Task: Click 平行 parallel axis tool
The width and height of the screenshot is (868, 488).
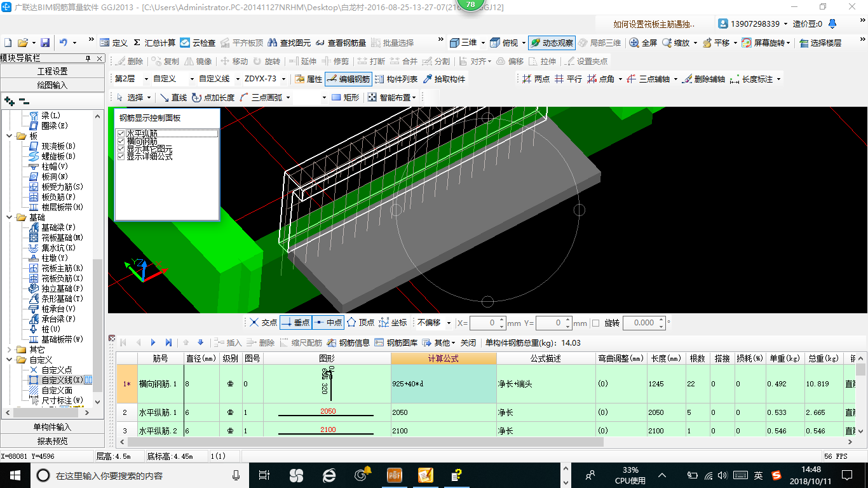Action: [568, 79]
